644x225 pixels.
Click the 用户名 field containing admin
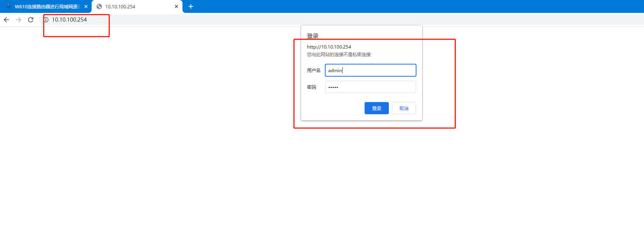tap(370, 70)
